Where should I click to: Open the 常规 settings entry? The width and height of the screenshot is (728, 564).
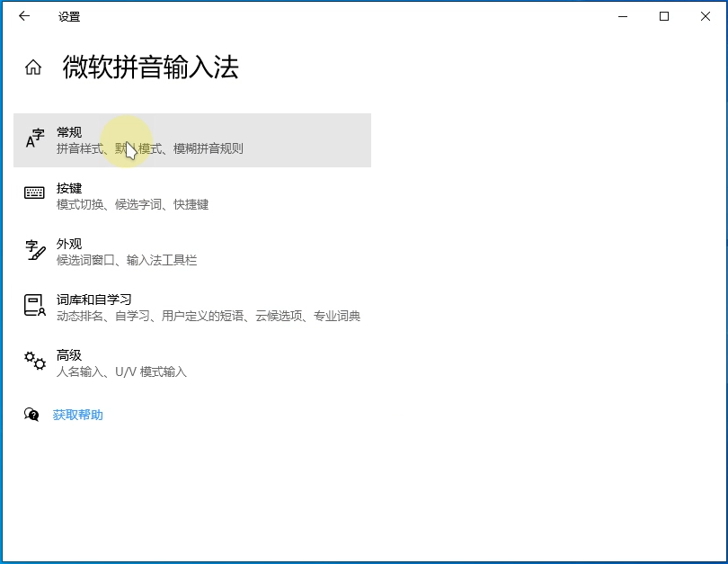pyautogui.click(x=192, y=140)
